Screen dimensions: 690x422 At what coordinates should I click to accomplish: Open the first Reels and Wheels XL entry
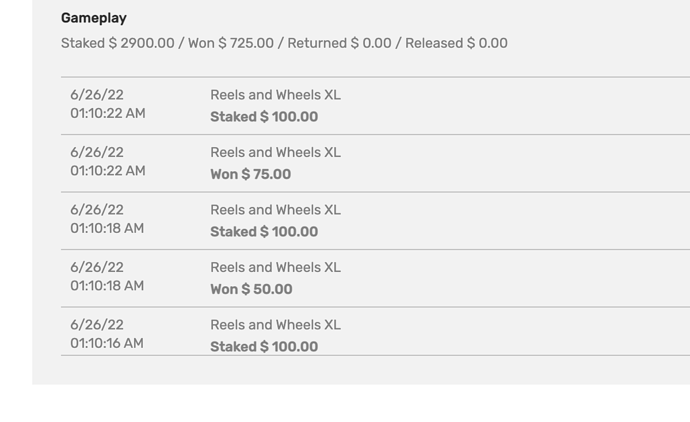click(275, 95)
